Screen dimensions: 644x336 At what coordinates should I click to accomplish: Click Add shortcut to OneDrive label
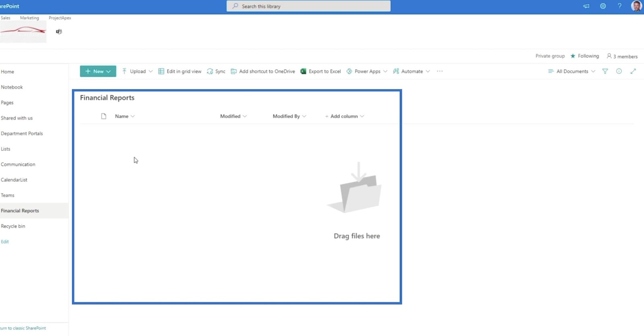coord(267,71)
